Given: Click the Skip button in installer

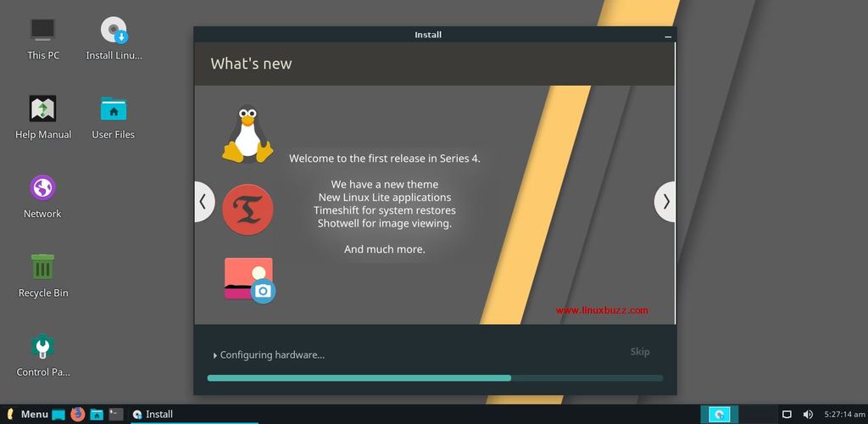Looking at the screenshot, I should 640,351.
